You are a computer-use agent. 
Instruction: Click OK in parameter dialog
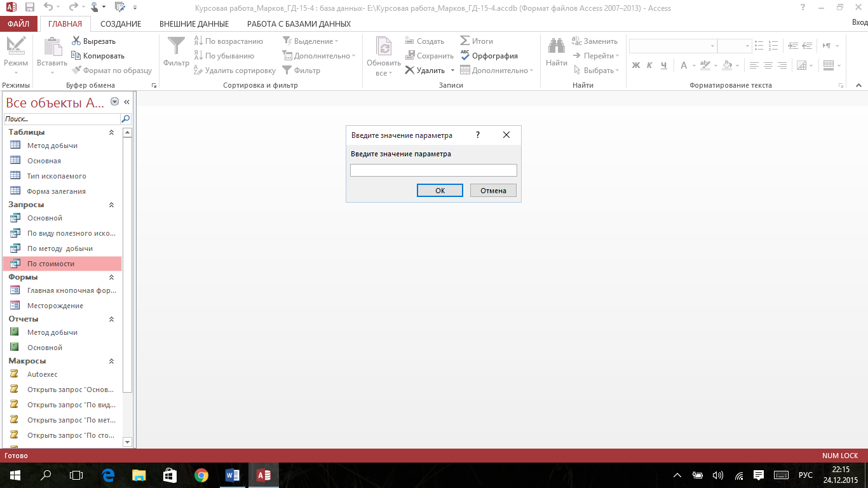tap(440, 191)
